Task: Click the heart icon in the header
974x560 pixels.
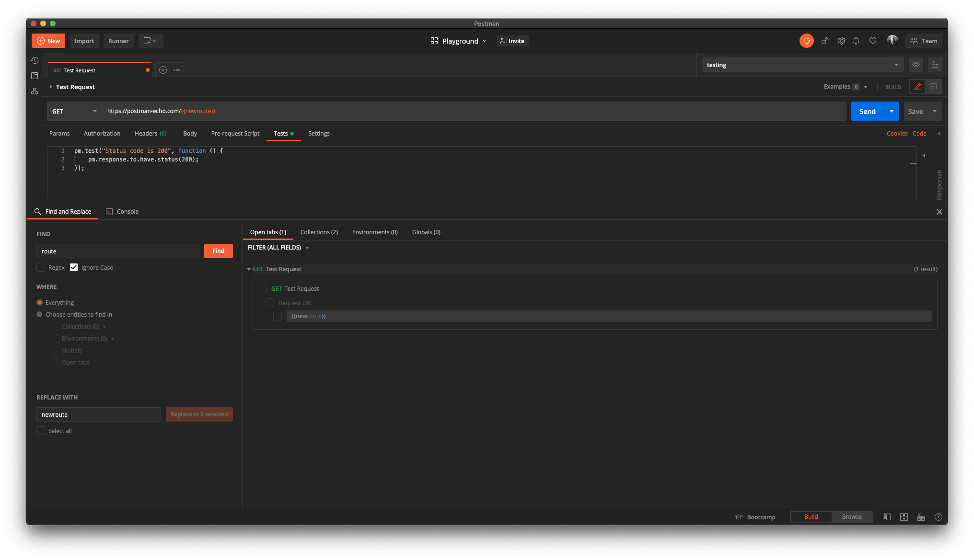Action: [873, 41]
